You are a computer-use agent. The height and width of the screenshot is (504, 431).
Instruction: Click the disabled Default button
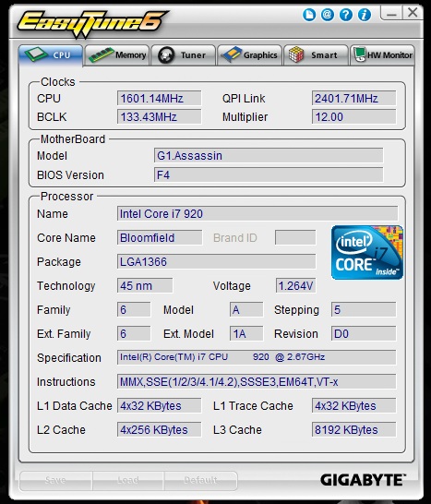click(200, 480)
